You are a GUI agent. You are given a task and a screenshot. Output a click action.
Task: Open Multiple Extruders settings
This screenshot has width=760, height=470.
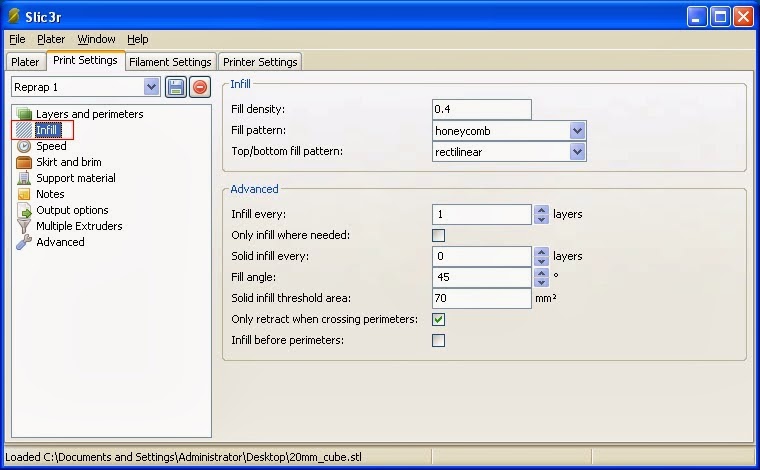[x=79, y=226]
